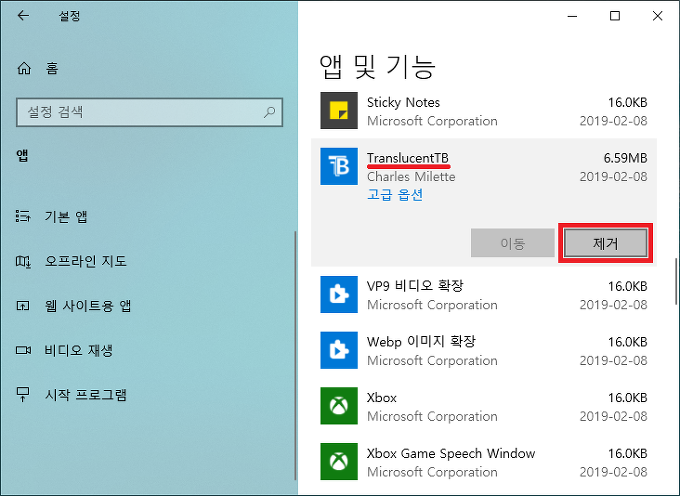
Task: Click the 웹 사이트용 앱 icon
Action: tap(23, 306)
